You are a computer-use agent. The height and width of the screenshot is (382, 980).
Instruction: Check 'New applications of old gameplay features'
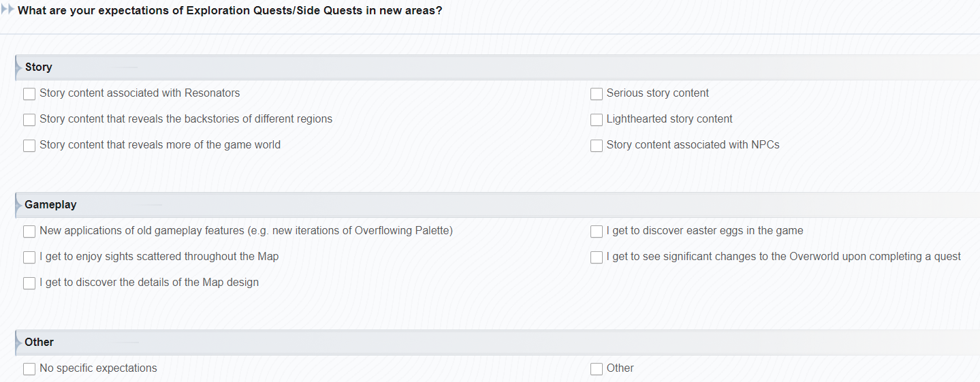click(x=29, y=232)
